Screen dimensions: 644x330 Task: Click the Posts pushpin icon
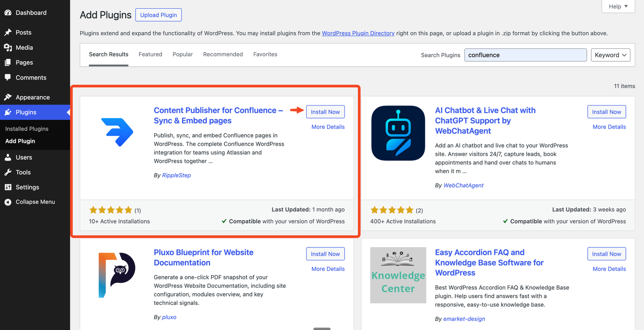tap(8, 32)
